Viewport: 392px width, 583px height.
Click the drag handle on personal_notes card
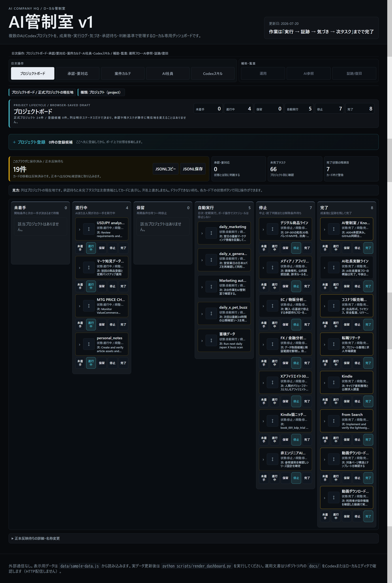click(x=89, y=344)
